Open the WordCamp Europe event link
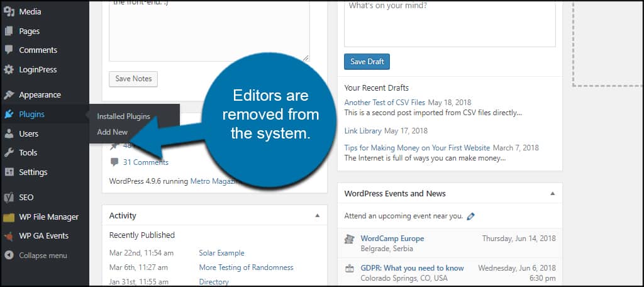The height and width of the screenshot is (287, 644). coord(392,239)
